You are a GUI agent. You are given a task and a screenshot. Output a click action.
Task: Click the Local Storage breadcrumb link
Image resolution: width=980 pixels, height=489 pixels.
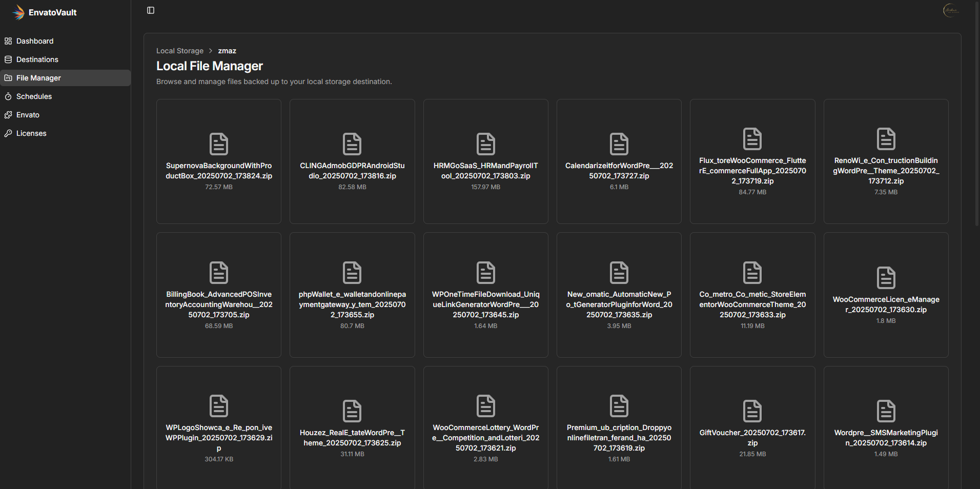point(180,51)
